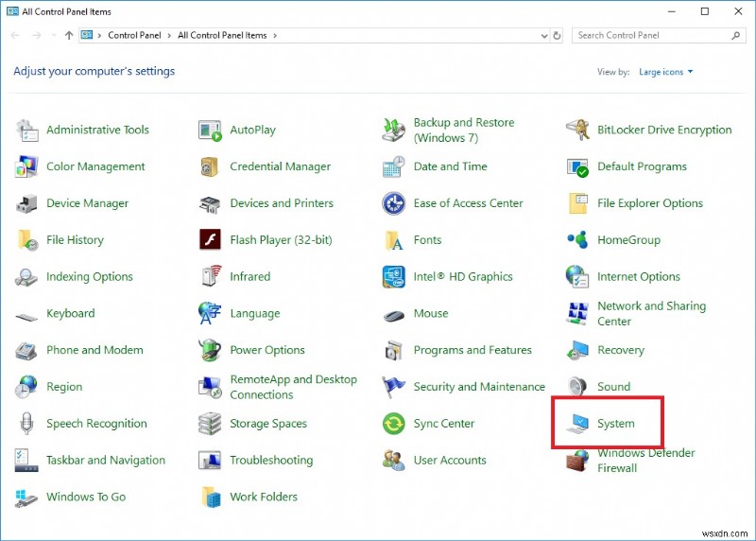Expand the chevron after All Control Panel Items
The height and width of the screenshot is (541, 756).
point(275,36)
